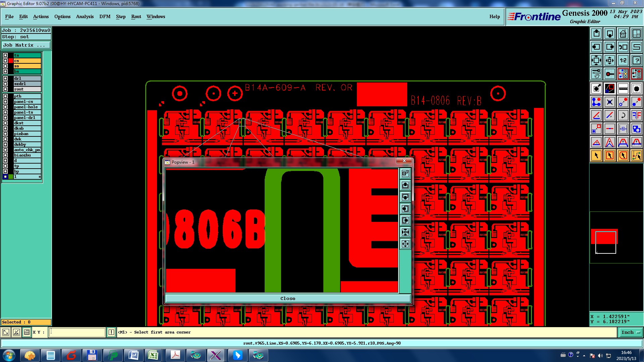Select the mirror feature tool
The height and width of the screenshot is (362, 644).
(x=636, y=115)
